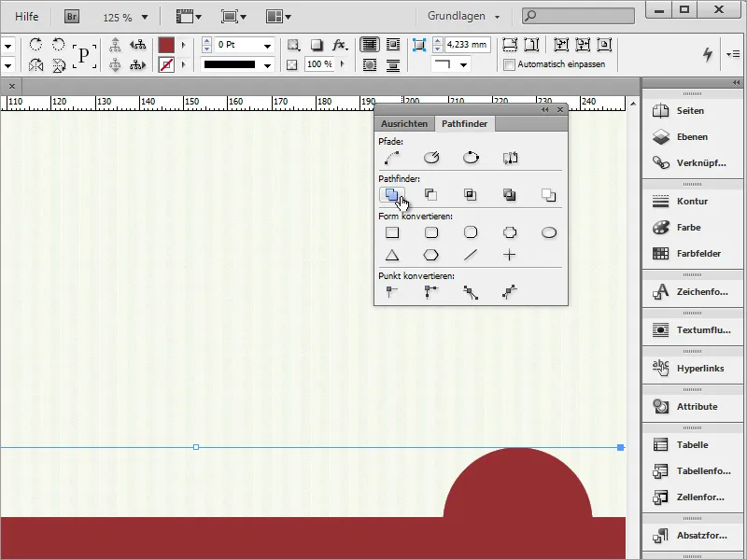This screenshot has height=560, width=747.
Task: Open the corner shape dropdown
Action: point(463,64)
